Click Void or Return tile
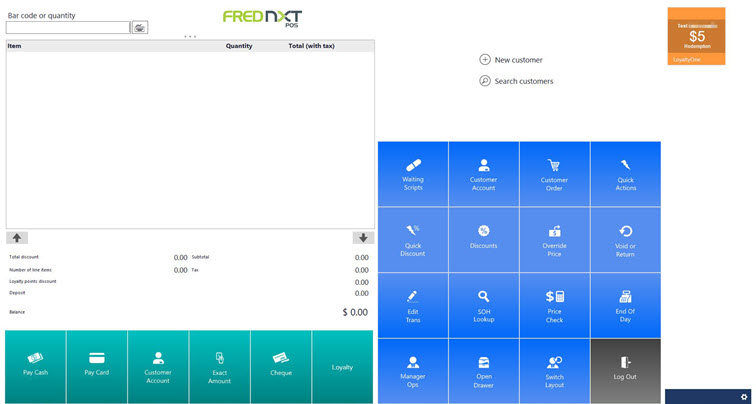 click(625, 240)
